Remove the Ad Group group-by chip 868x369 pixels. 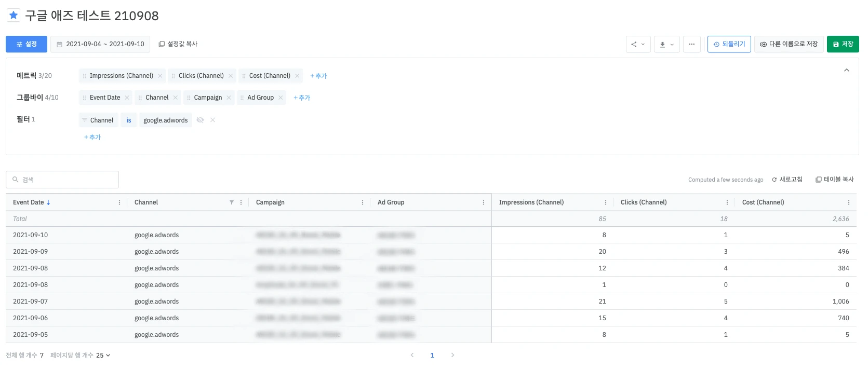pyautogui.click(x=281, y=98)
